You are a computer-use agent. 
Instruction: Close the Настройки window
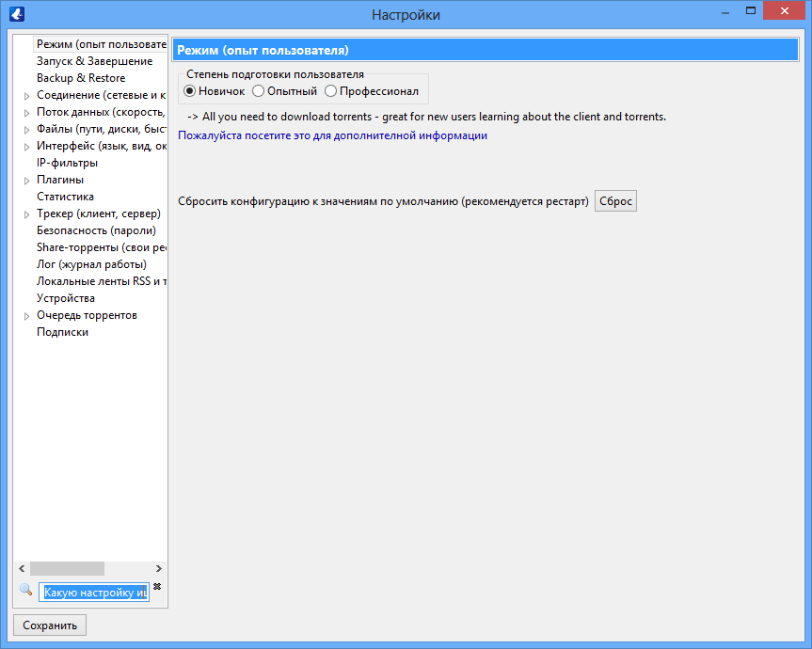(x=784, y=11)
